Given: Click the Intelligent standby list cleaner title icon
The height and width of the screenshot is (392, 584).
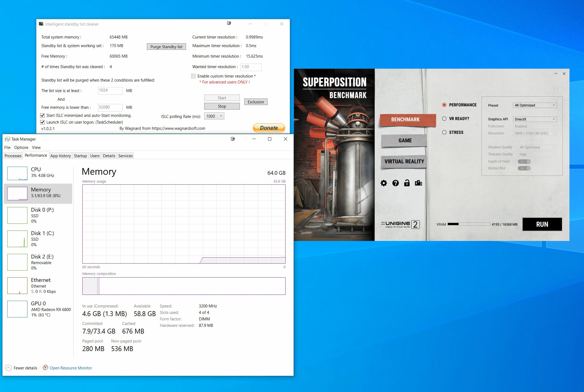Looking at the screenshot, I should point(41,24).
